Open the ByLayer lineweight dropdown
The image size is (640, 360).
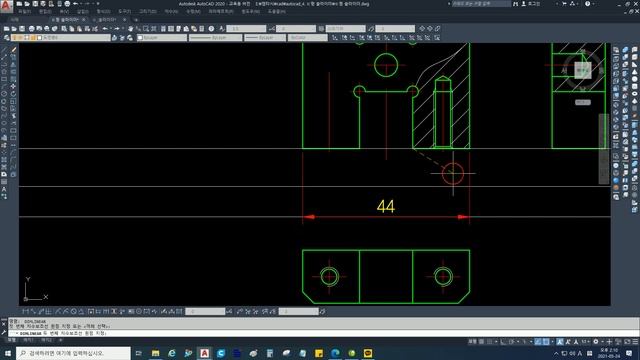coord(265,38)
